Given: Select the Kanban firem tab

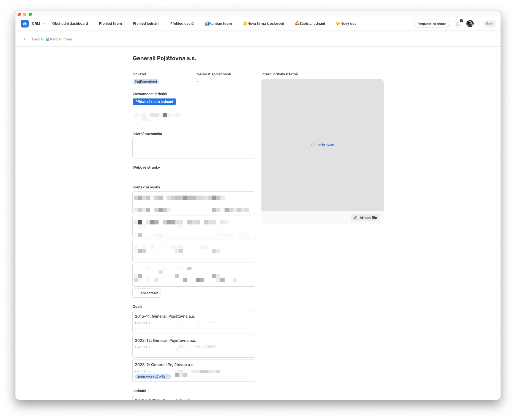Looking at the screenshot, I should pos(218,24).
